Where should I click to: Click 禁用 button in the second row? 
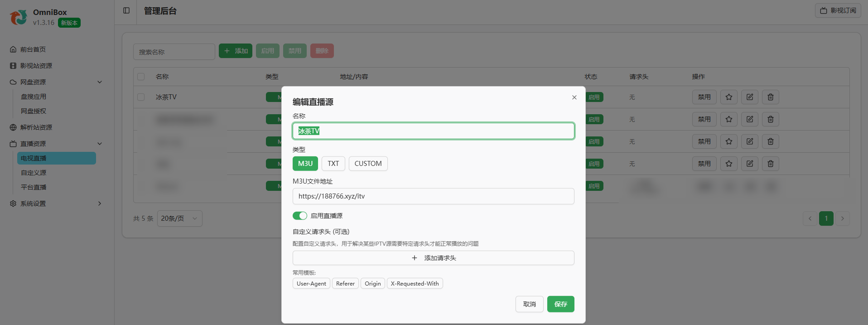click(x=704, y=119)
